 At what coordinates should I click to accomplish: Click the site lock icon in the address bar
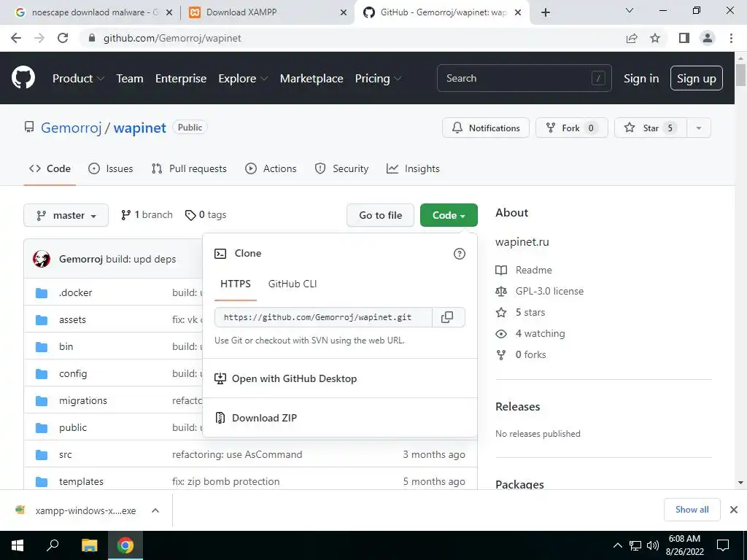click(x=93, y=38)
